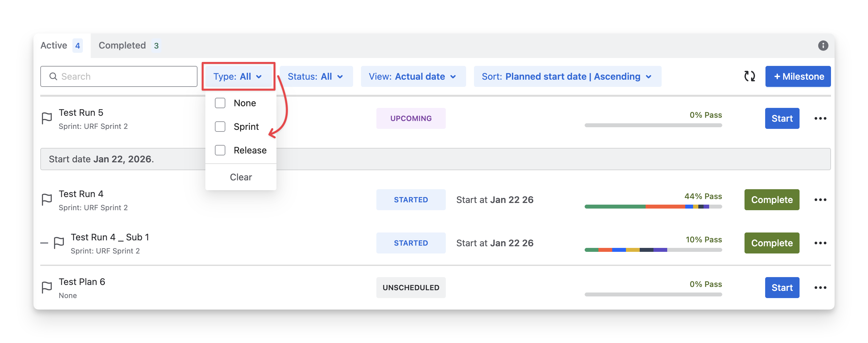Click the Test Run 4 44% pass progress bar
868x343 pixels.
click(x=653, y=206)
